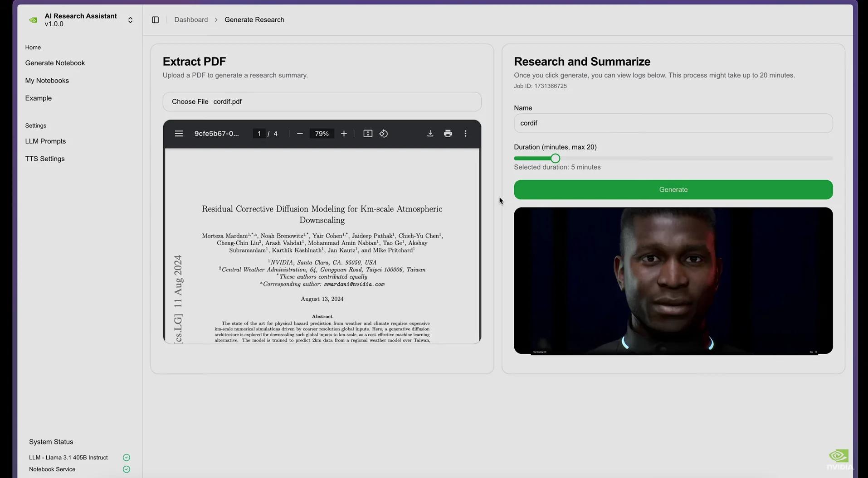Click Choose File to upload a PDF
The image size is (868, 478).
click(190, 102)
